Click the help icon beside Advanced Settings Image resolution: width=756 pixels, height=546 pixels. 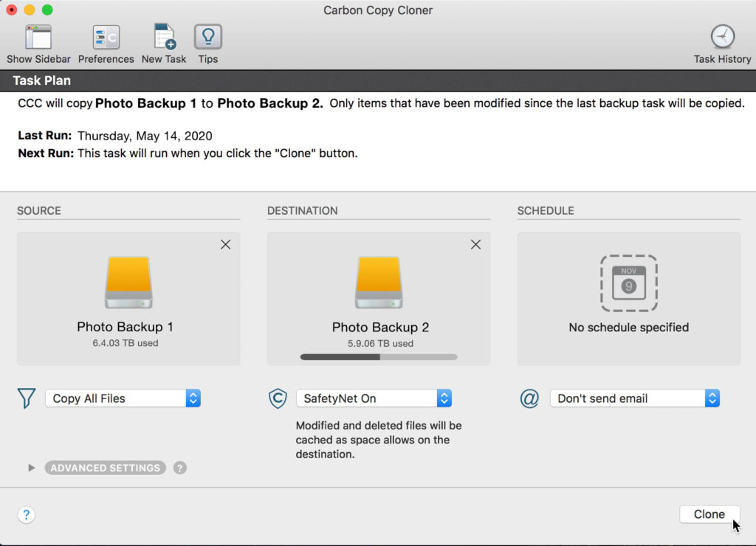pyautogui.click(x=179, y=468)
